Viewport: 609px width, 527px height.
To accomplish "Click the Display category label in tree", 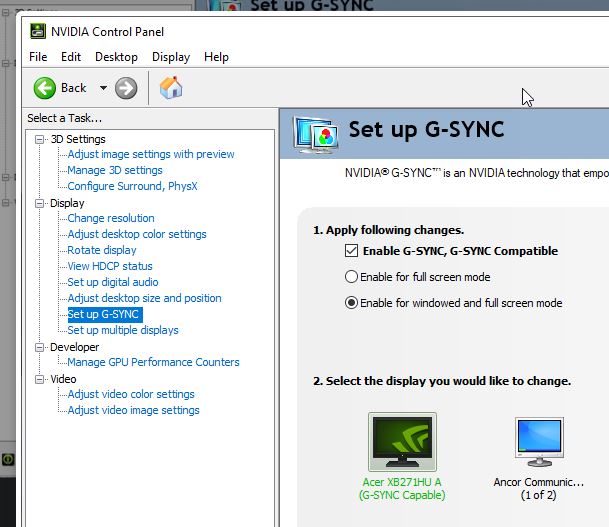I will pyautogui.click(x=67, y=203).
